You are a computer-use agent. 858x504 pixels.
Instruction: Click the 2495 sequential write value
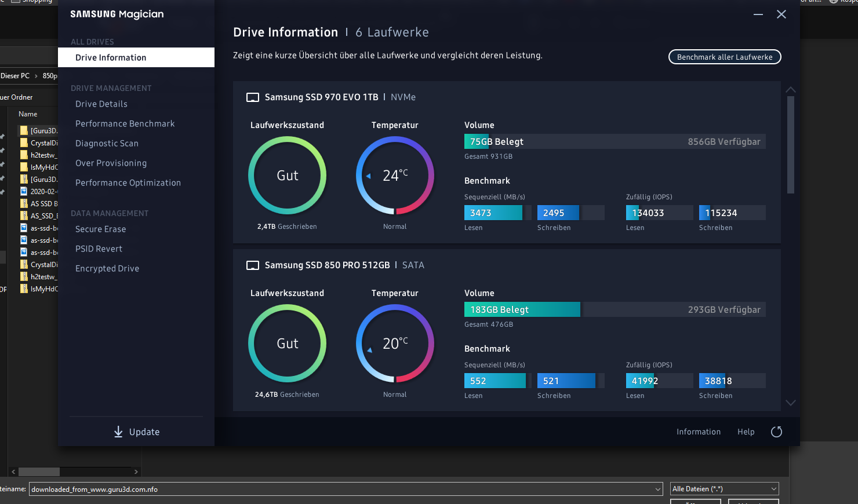pos(554,213)
